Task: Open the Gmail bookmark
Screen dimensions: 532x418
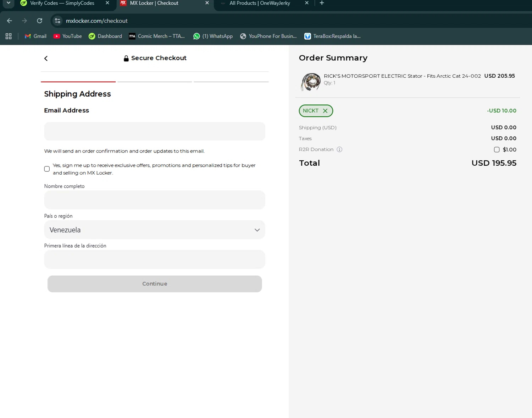Action: pyautogui.click(x=35, y=36)
